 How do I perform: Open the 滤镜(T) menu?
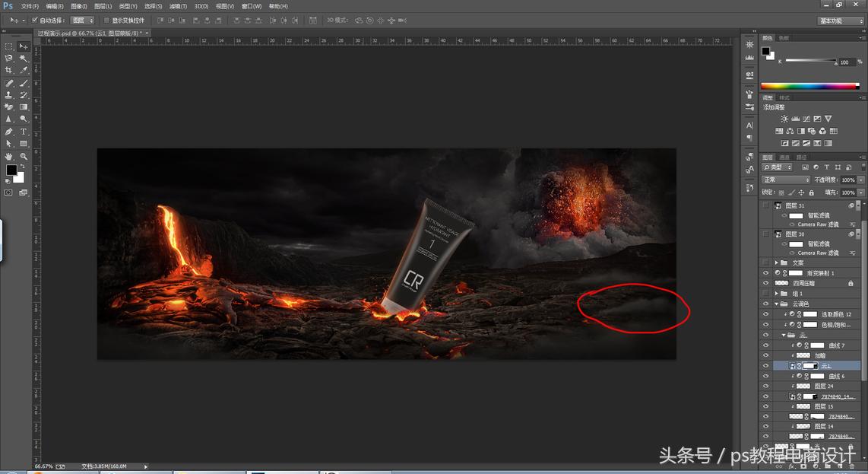[x=178, y=6]
